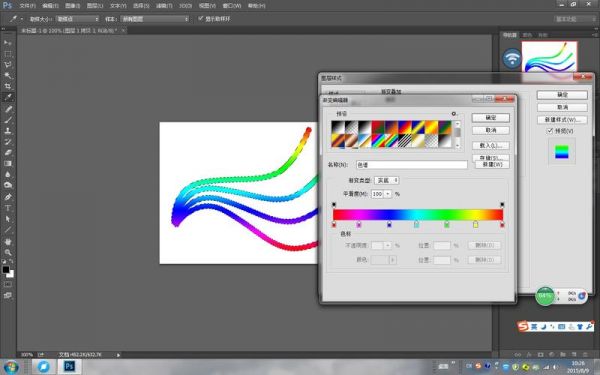Expand the smoothness percentage dropdown arrow
This screenshot has height=375, width=600.
(x=388, y=194)
